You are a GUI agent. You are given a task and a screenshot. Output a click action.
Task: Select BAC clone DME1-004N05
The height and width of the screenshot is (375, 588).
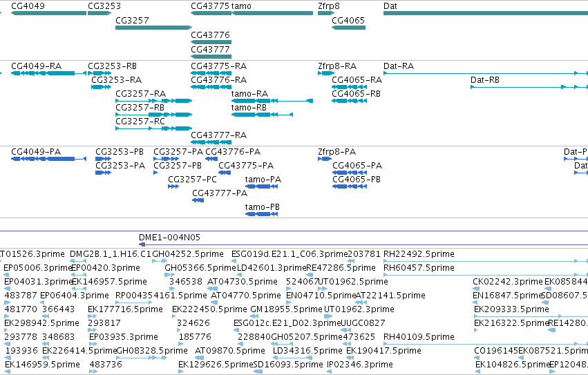(x=169, y=238)
